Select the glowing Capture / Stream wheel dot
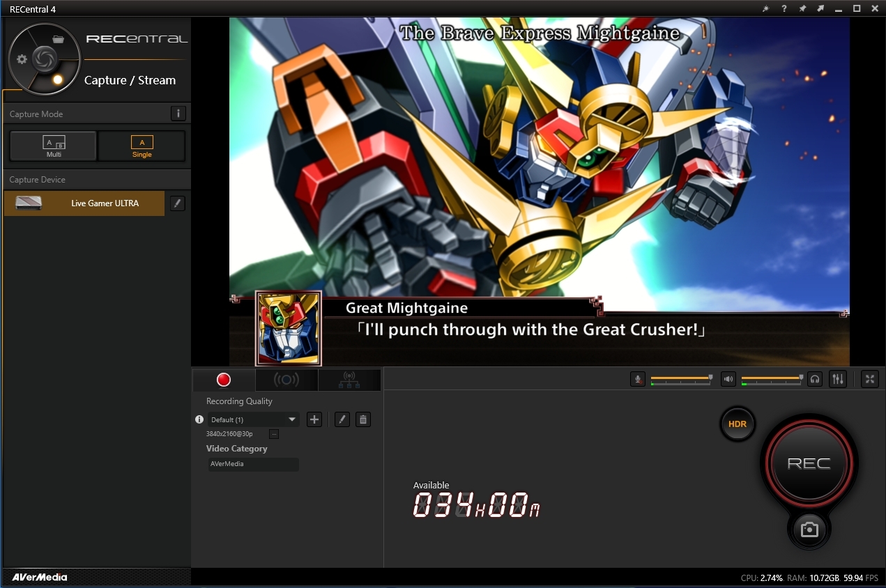 click(58, 79)
